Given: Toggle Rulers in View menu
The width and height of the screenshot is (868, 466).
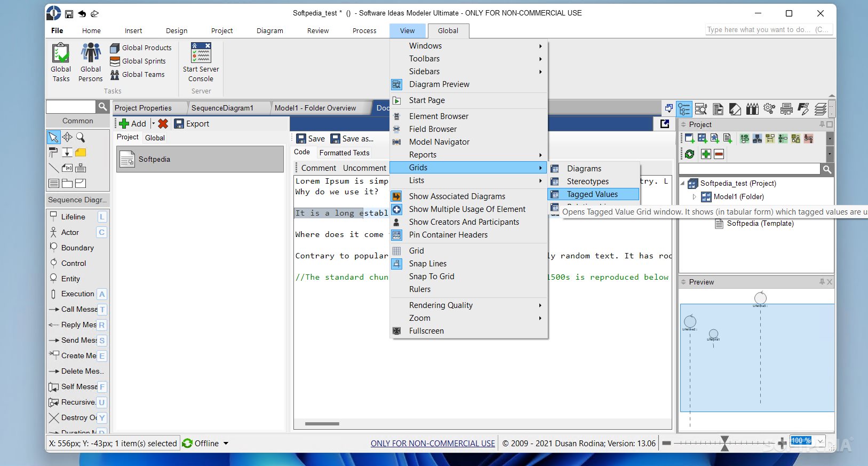Looking at the screenshot, I should [469, 289].
